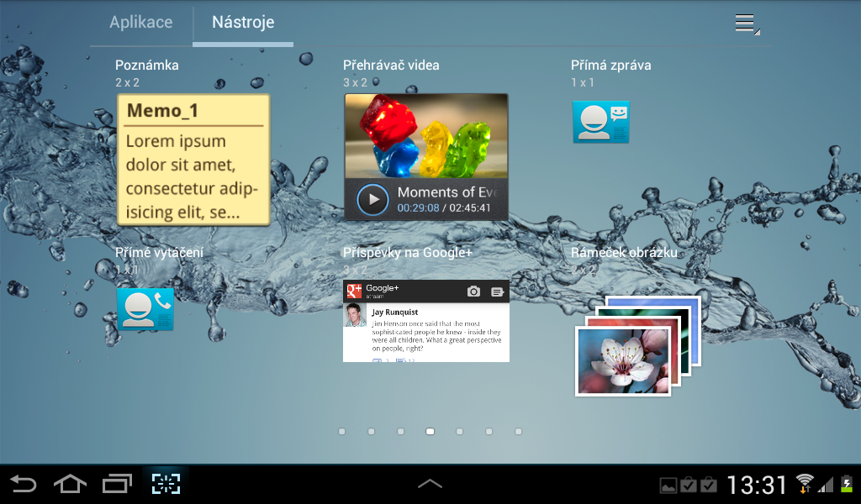Open the menu dropdown at top right
This screenshot has width=861, height=504.
pyautogui.click(x=745, y=24)
